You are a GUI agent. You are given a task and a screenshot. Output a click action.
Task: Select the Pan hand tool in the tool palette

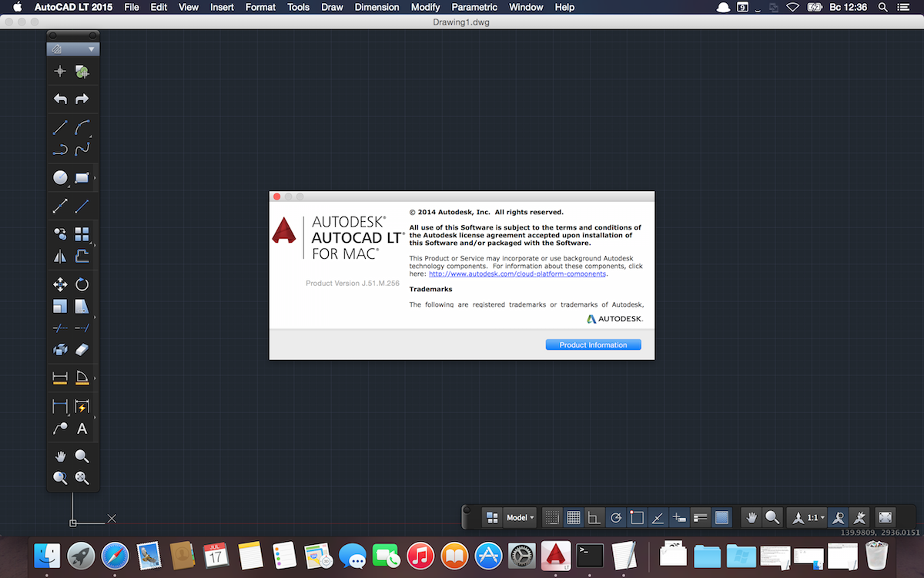pyautogui.click(x=60, y=456)
